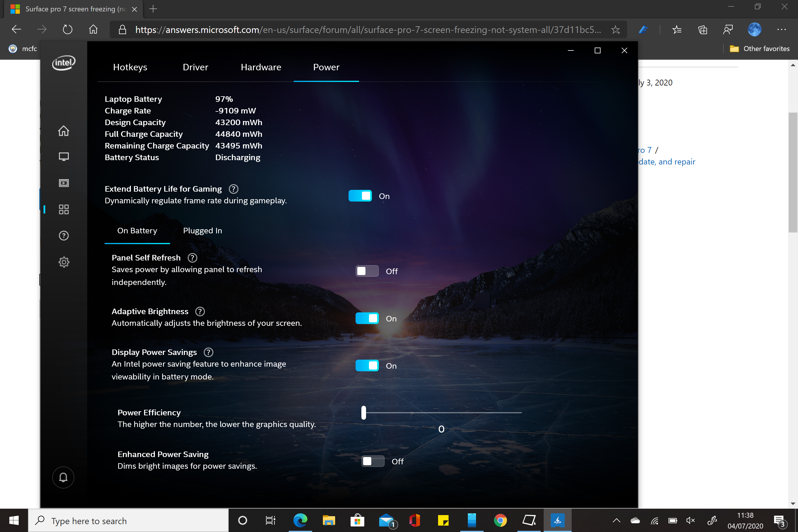The image size is (798, 532).
Task: Open the Hardware tab
Action: click(x=261, y=67)
